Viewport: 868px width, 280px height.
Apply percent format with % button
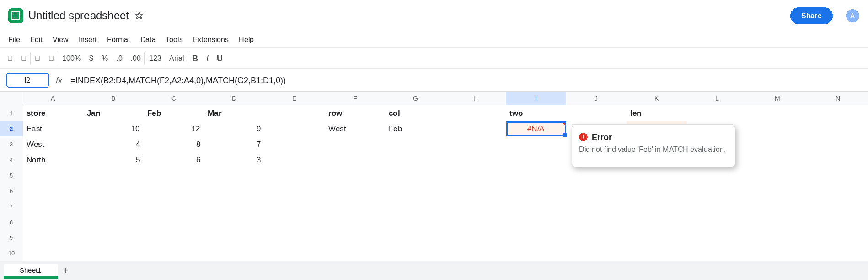tap(105, 58)
